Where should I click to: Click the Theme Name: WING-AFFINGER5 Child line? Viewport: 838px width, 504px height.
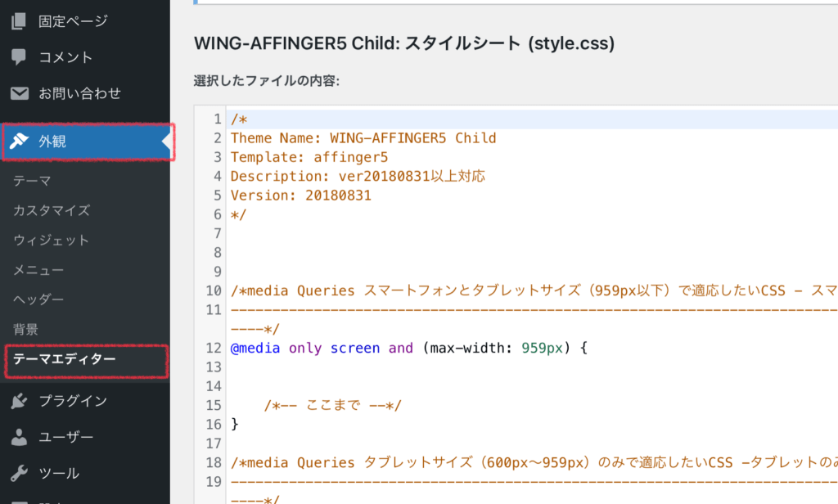point(363,138)
